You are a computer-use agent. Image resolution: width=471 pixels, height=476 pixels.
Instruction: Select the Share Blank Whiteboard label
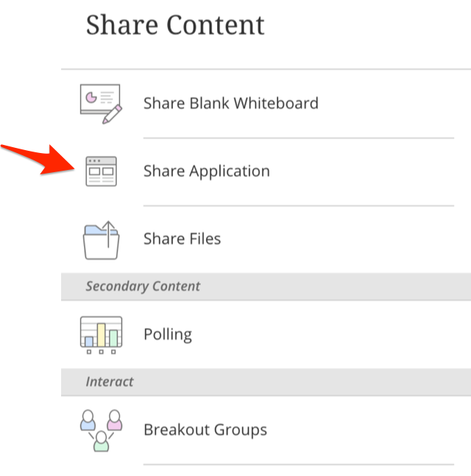point(231,103)
